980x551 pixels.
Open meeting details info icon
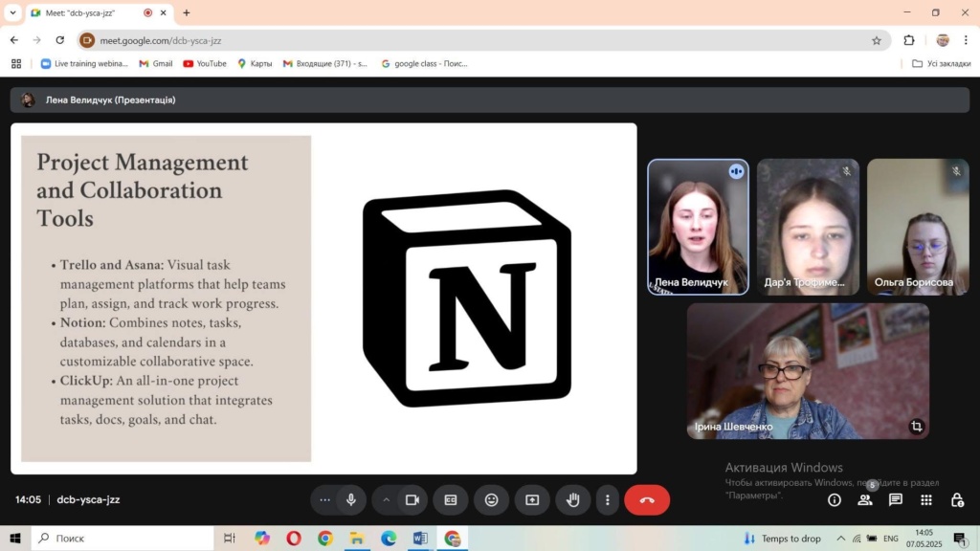pyautogui.click(x=835, y=499)
